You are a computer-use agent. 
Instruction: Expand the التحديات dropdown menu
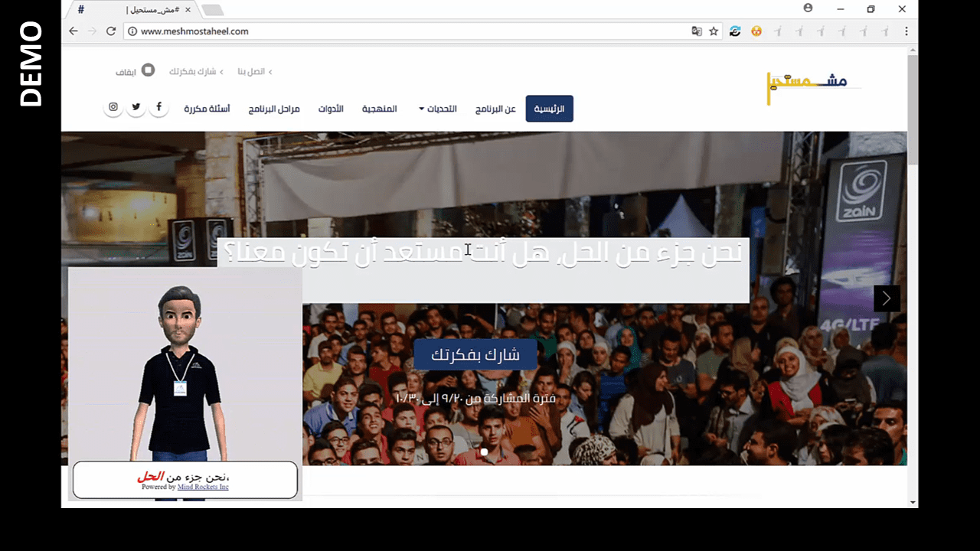point(437,109)
